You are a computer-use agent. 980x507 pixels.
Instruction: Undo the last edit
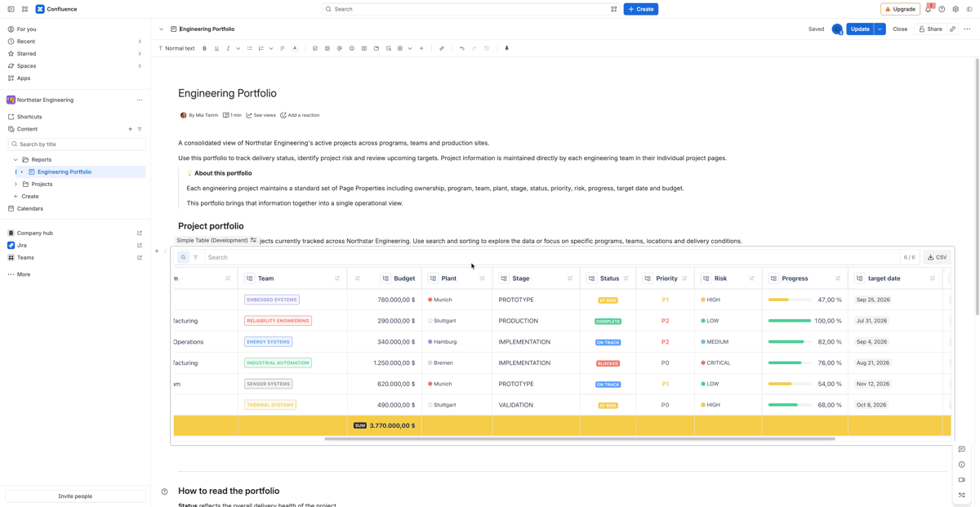tap(462, 48)
